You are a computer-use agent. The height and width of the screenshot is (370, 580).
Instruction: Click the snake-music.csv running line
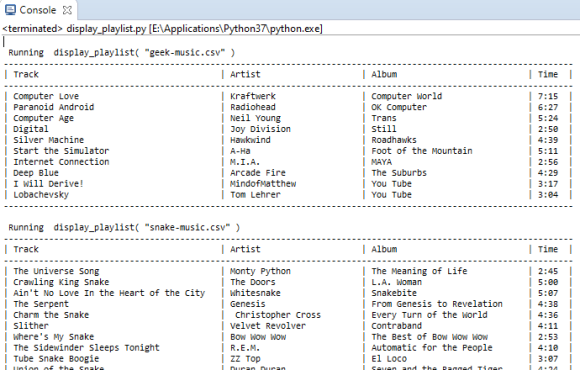(124, 227)
